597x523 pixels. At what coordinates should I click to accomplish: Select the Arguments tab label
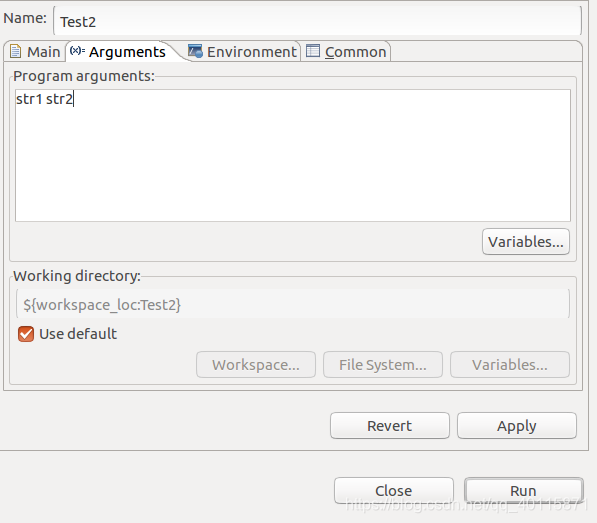(x=127, y=52)
